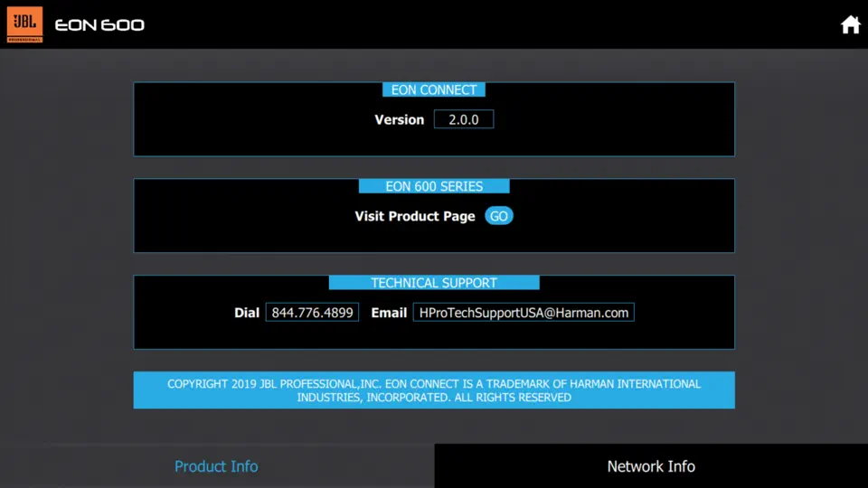Image resolution: width=868 pixels, height=488 pixels.
Task: Click the HProTechSupportUSA@Harman.com email field
Action: (x=524, y=313)
